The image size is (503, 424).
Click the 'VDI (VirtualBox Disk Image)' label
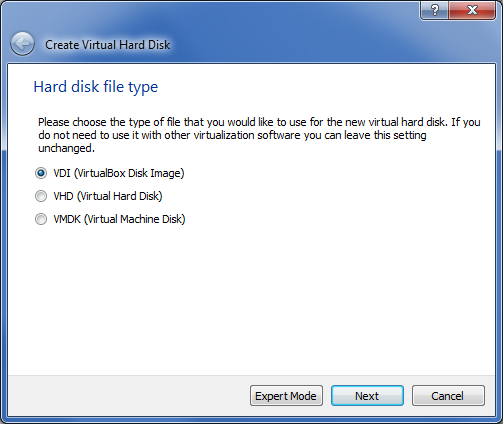coord(119,173)
